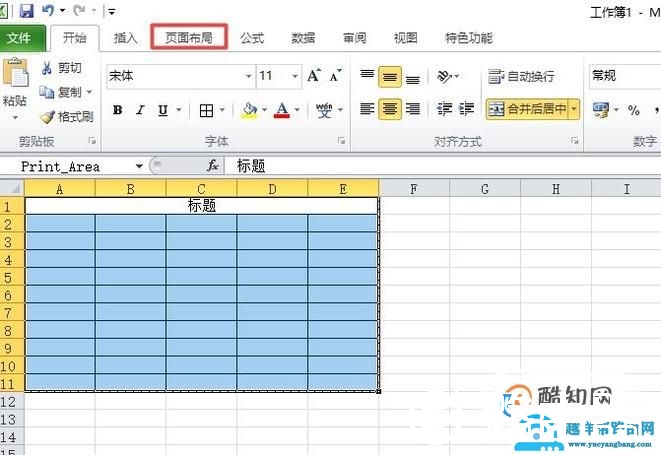
Task: Click the fx insert function icon
Action: coord(213,166)
